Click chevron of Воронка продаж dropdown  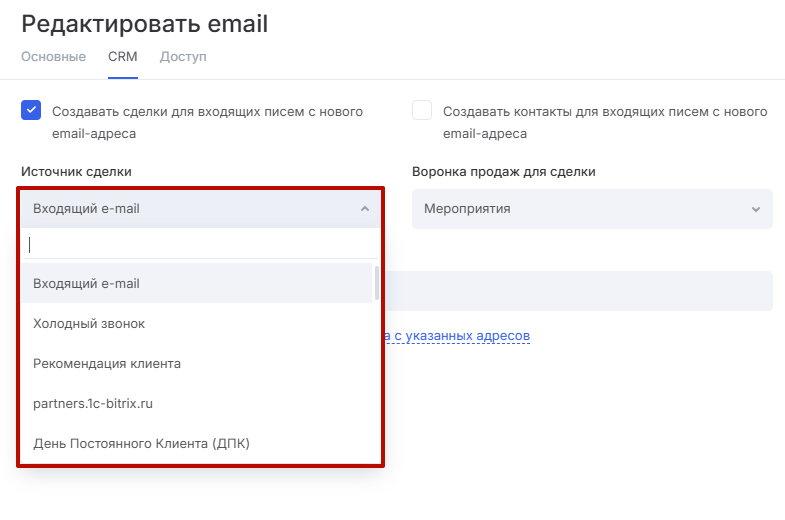(756, 209)
